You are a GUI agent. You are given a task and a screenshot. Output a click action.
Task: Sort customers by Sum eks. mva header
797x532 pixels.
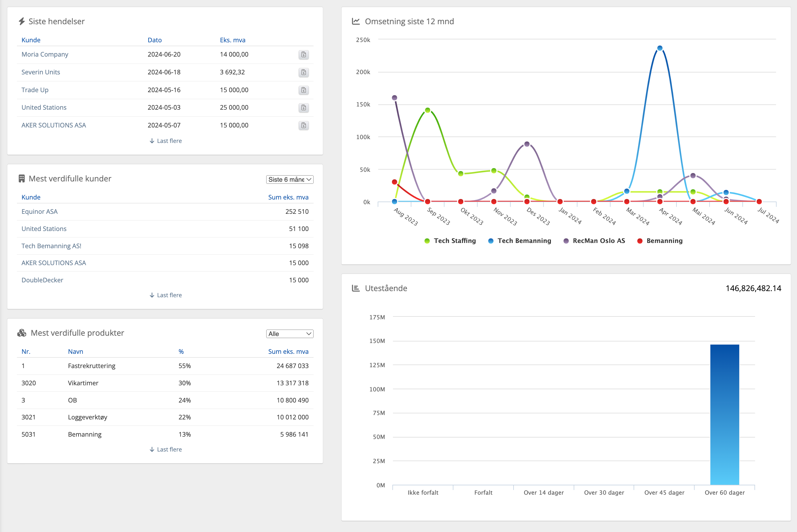288,197
